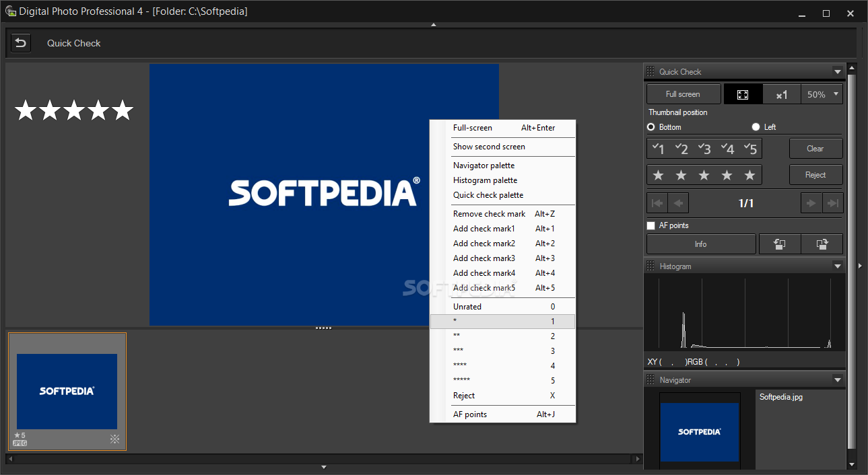This screenshot has width=868, height=475.
Task: Click Reject button in palette
Action: click(815, 175)
